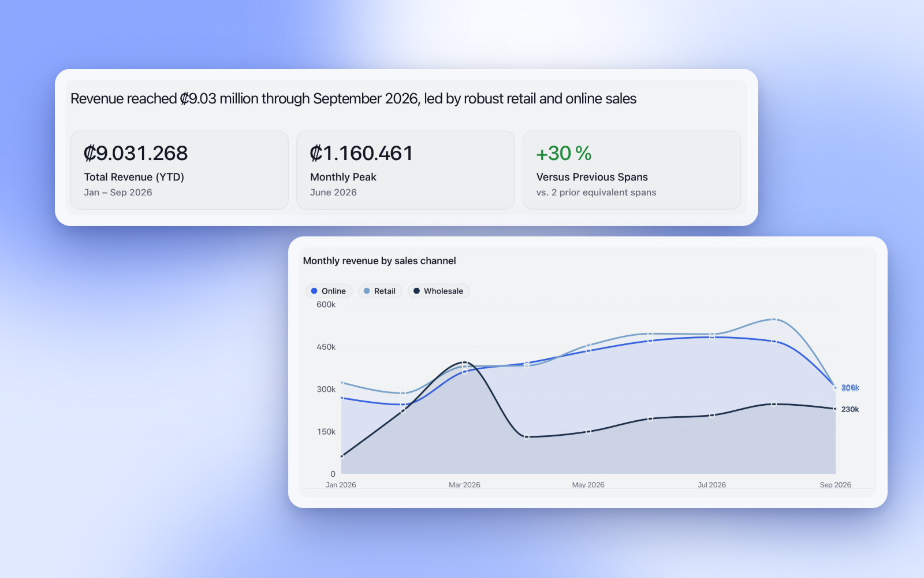Click the Jan – Sep 2026 subtitle
Viewport: 924px width, 578px height.
pyautogui.click(x=118, y=192)
